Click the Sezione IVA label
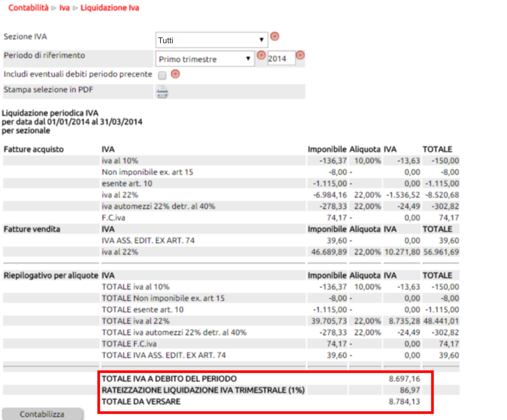 point(25,37)
